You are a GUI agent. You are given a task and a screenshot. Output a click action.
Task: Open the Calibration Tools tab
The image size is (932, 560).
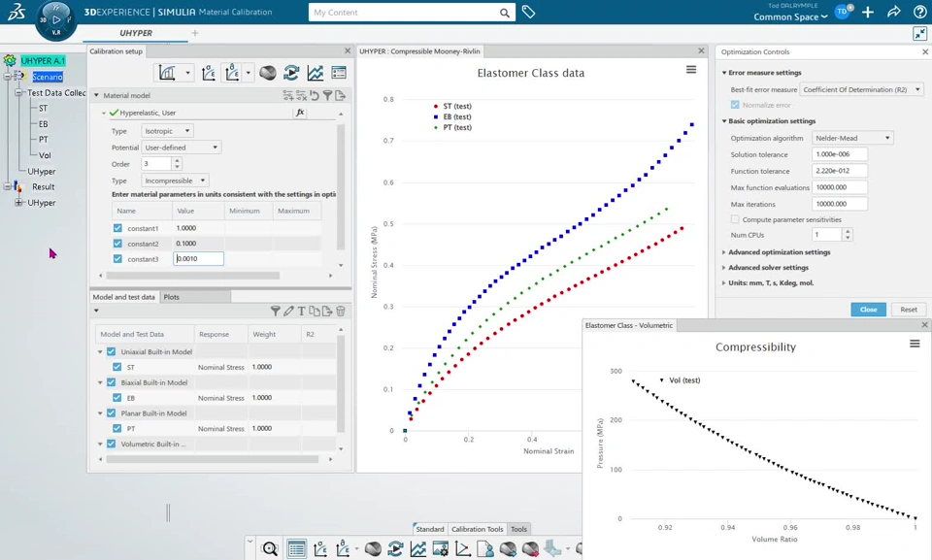[x=477, y=529]
